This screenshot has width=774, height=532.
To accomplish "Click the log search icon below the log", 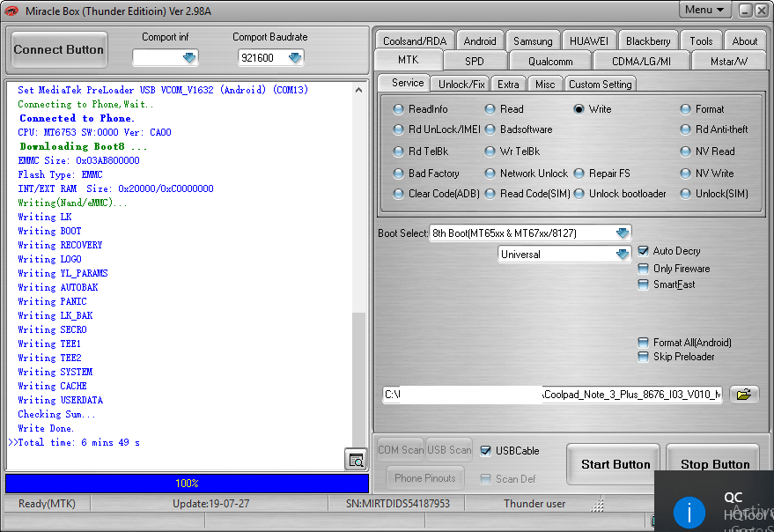I will (x=356, y=460).
